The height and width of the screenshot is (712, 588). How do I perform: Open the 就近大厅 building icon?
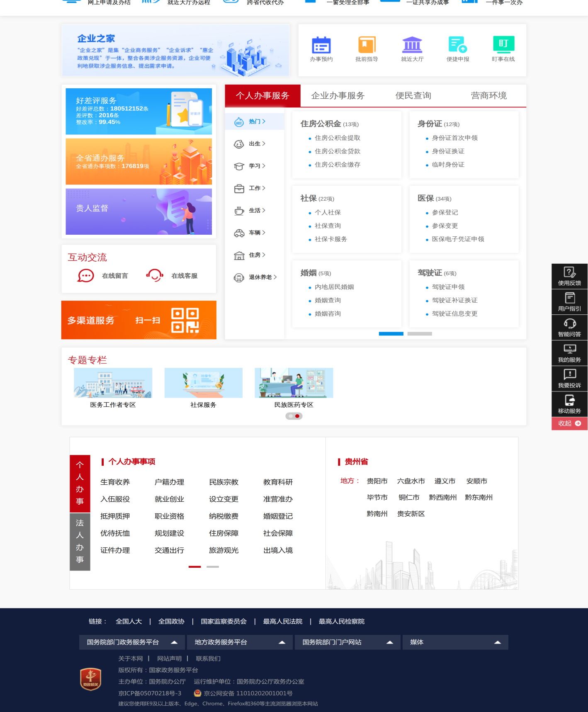[412, 45]
